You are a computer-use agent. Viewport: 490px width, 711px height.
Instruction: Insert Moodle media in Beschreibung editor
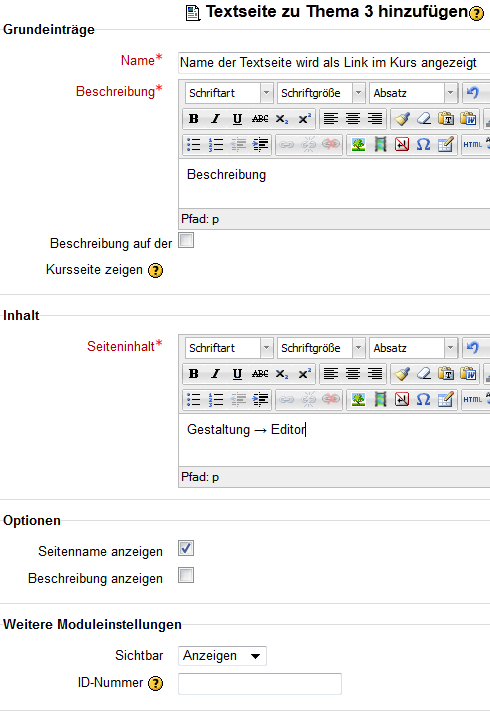click(380, 145)
